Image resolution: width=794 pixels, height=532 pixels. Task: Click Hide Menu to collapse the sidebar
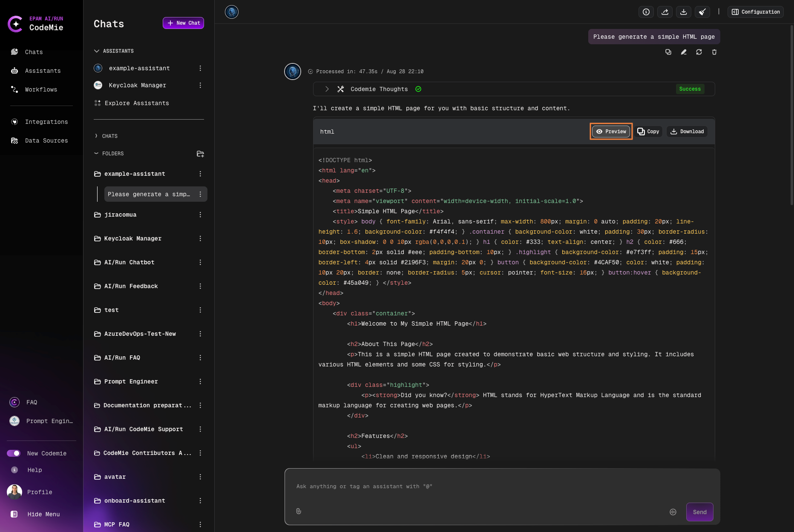click(43, 514)
